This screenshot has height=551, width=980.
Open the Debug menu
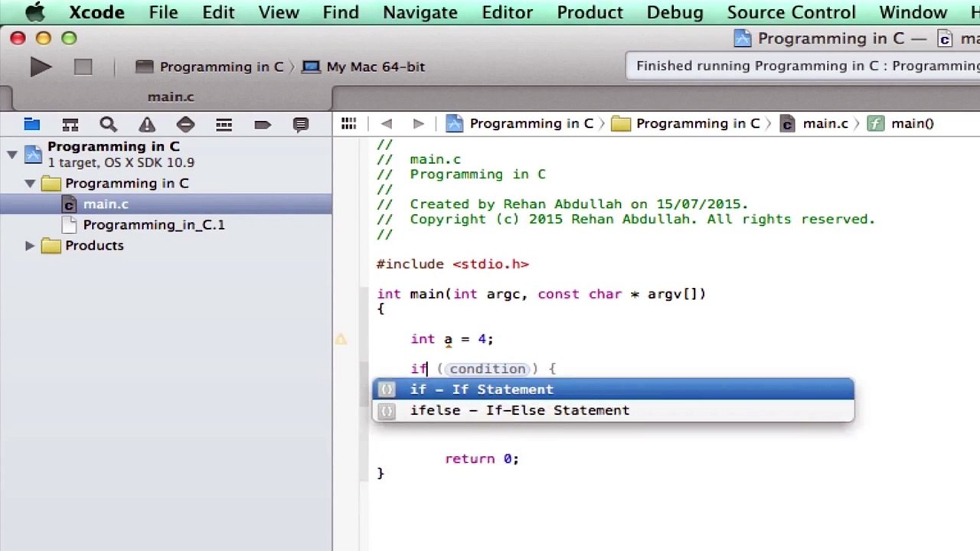pos(675,12)
